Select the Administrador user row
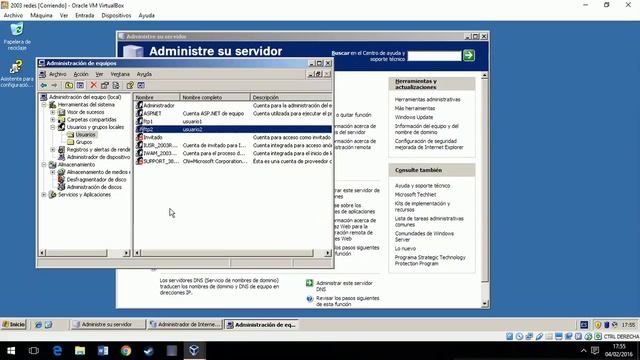The height and width of the screenshot is (360, 640). point(233,105)
